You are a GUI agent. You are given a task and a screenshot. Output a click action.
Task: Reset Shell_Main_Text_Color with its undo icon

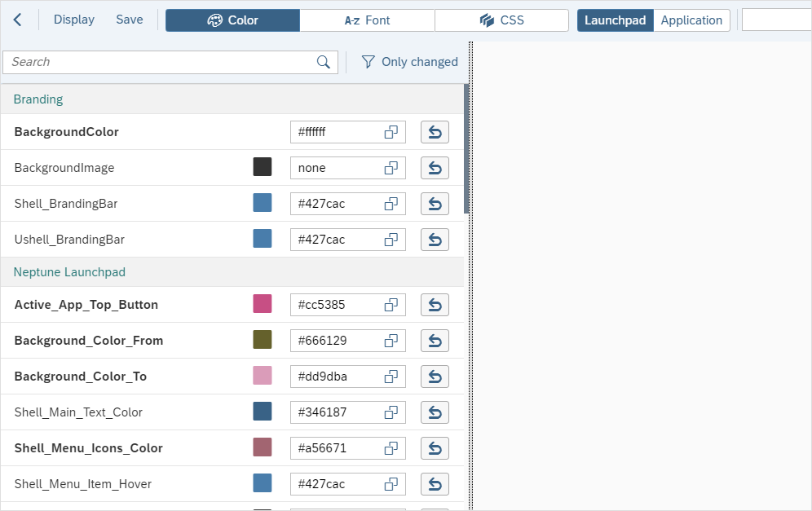coord(435,412)
